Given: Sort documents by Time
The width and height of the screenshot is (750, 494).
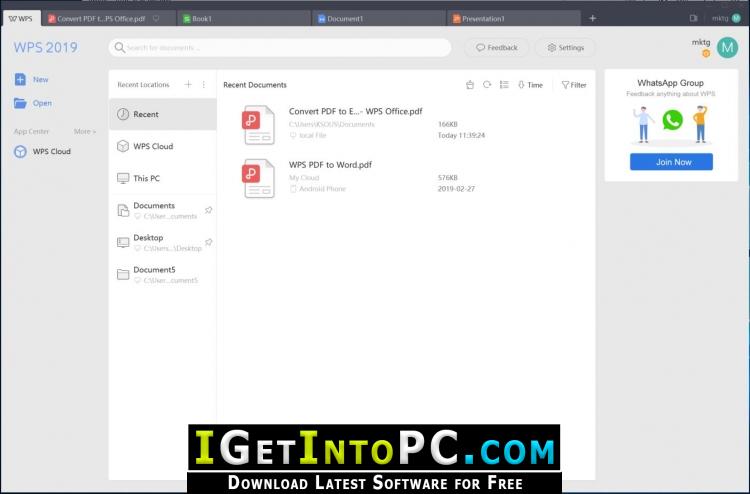Looking at the screenshot, I should click(x=530, y=85).
